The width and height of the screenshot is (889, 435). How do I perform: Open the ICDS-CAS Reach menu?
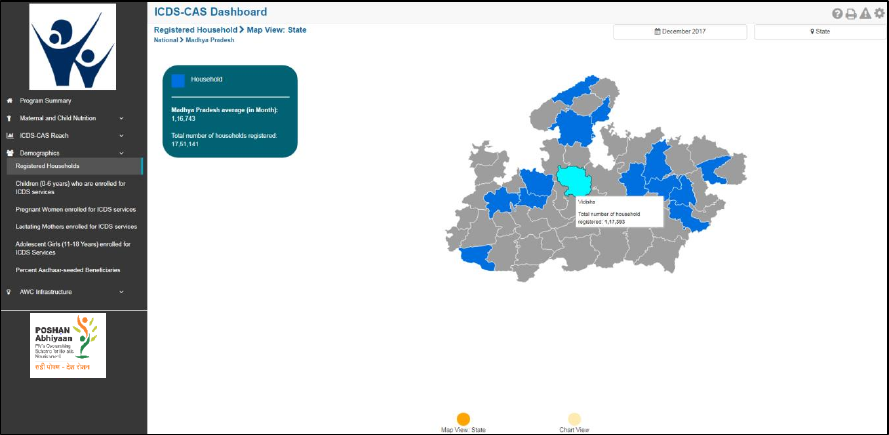point(44,136)
